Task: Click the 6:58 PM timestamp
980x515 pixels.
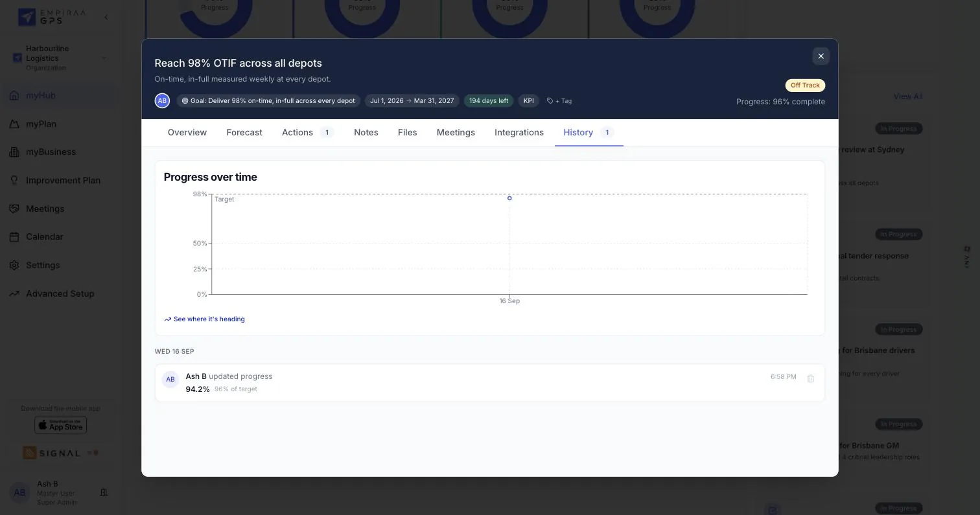Action: click(783, 377)
